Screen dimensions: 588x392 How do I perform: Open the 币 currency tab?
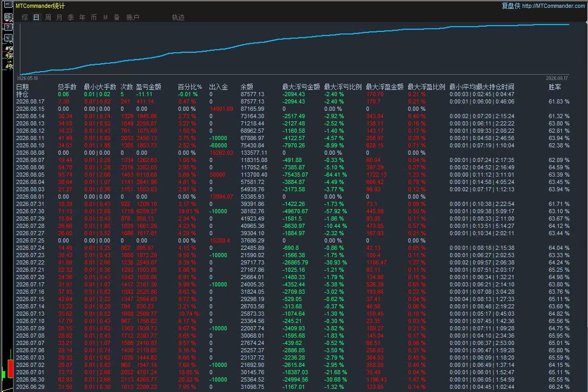[x=94, y=17]
